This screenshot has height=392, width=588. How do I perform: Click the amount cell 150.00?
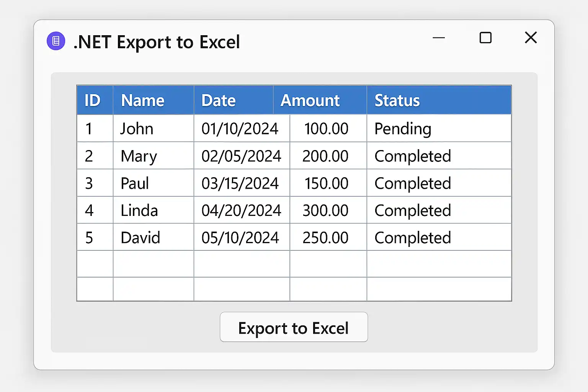[x=328, y=183]
